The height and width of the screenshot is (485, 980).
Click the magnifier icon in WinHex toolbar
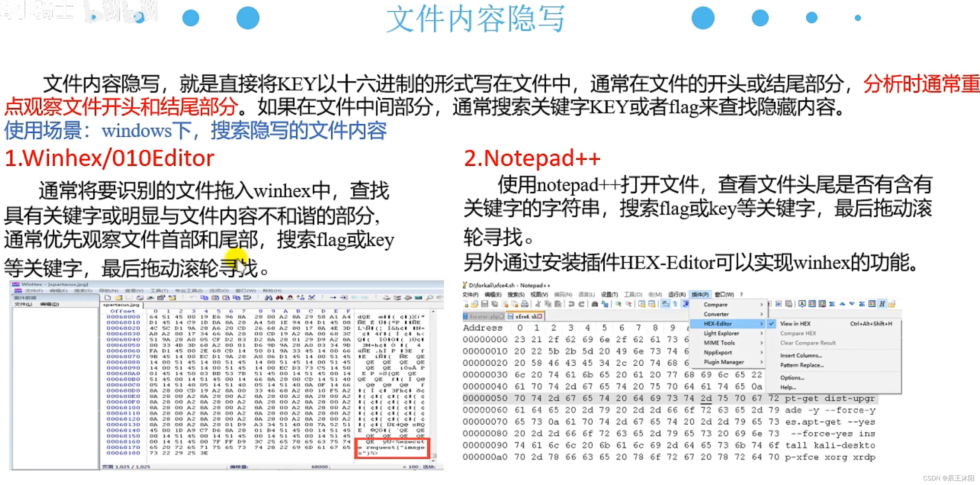pos(430,298)
